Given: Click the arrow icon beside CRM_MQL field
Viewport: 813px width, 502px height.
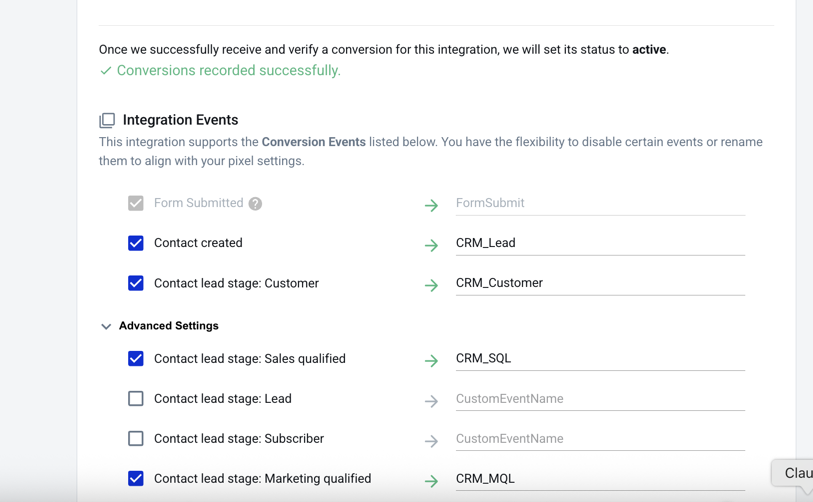Looking at the screenshot, I should [x=431, y=480].
